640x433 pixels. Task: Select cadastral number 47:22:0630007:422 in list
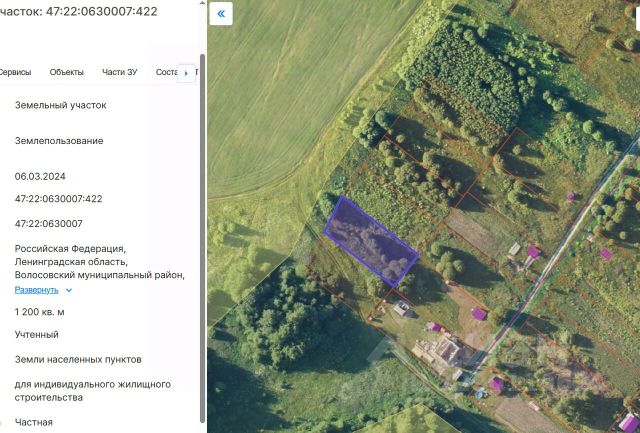(x=58, y=199)
